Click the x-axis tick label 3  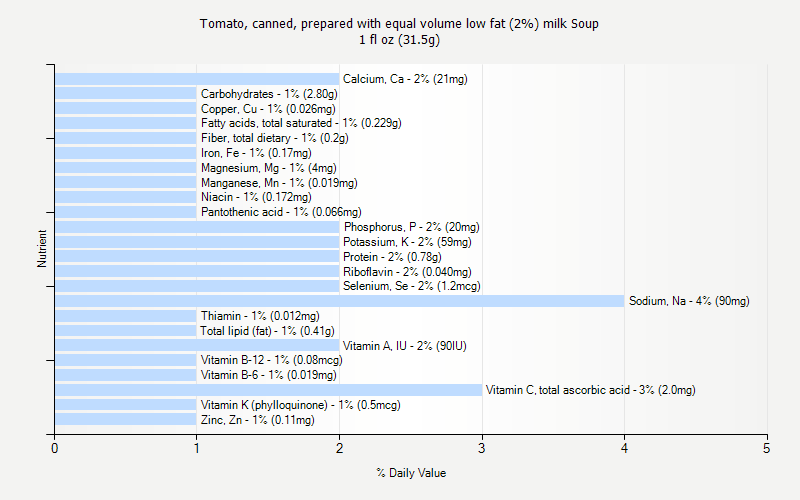click(482, 448)
